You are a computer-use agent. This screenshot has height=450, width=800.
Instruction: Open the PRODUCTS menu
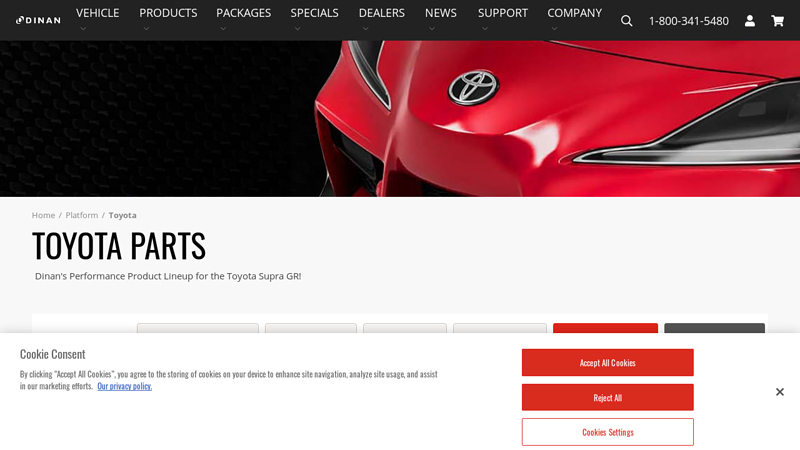pyautogui.click(x=168, y=13)
